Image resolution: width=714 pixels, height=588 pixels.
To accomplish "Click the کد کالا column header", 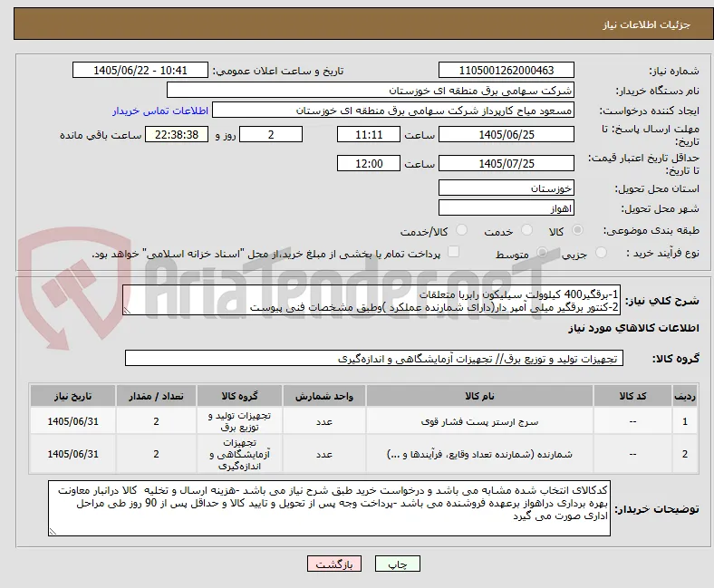I will tap(632, 396).
